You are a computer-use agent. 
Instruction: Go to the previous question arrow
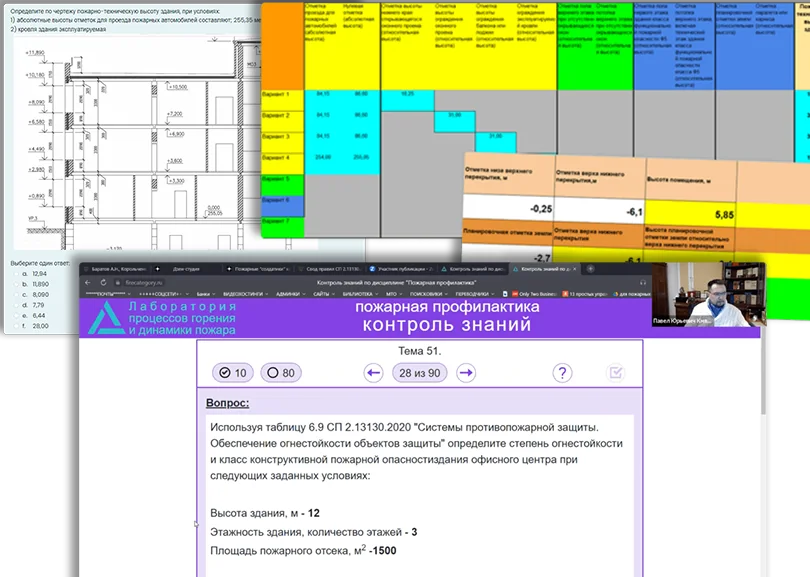pos(373,373)
